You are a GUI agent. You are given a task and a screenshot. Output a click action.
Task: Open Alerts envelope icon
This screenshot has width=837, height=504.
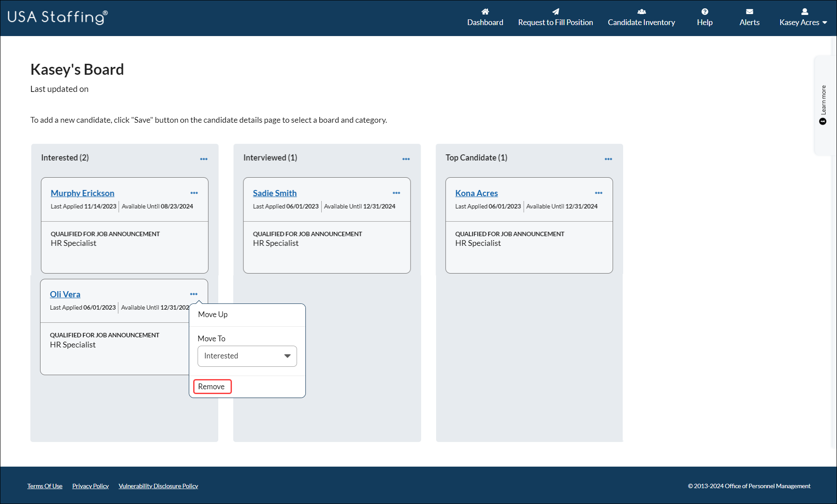tap(749, 12)
